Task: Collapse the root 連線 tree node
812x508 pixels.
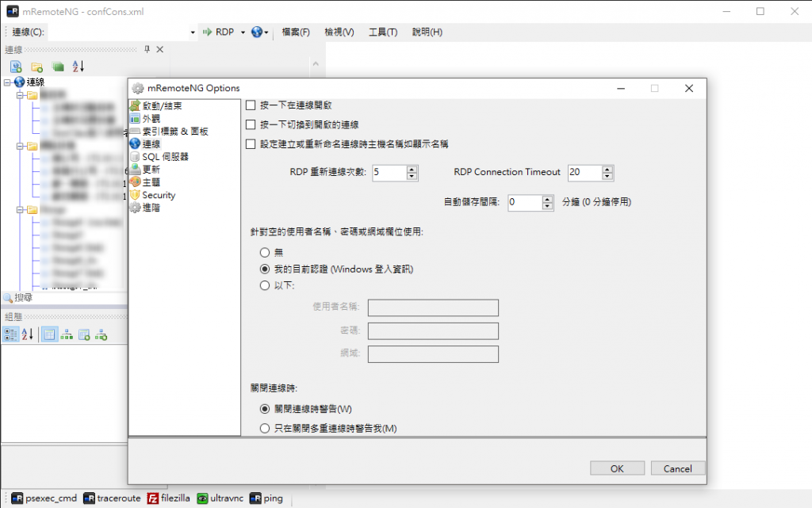Action: (7, 82)
